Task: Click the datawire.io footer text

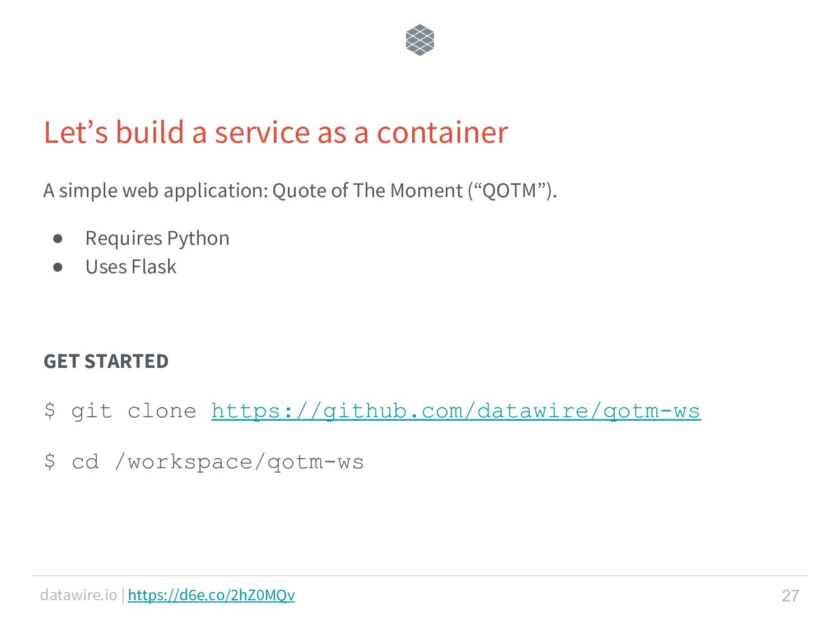Action: tap(78, 595)
